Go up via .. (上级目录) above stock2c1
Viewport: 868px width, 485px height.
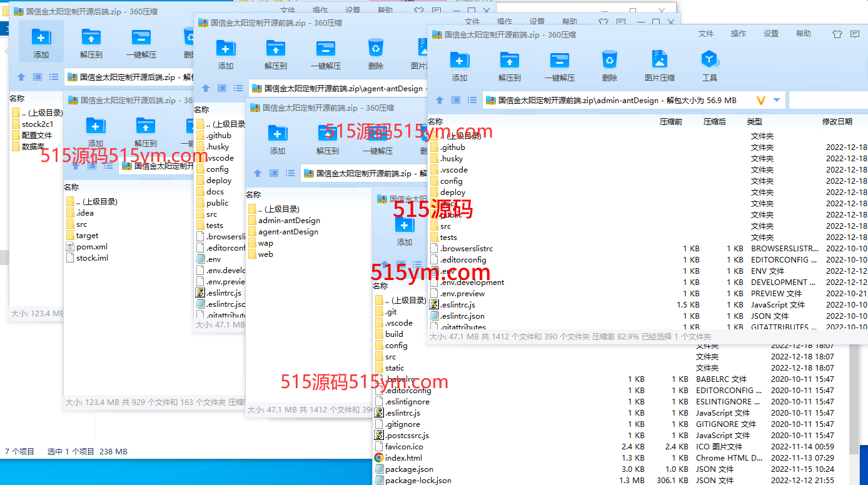click(41, 112)
